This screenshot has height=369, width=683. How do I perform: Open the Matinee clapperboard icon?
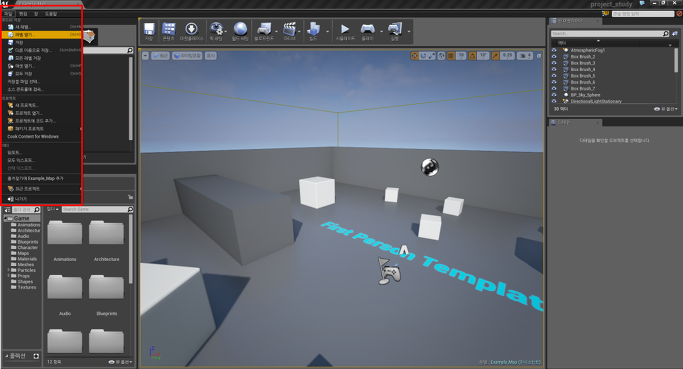289,29
